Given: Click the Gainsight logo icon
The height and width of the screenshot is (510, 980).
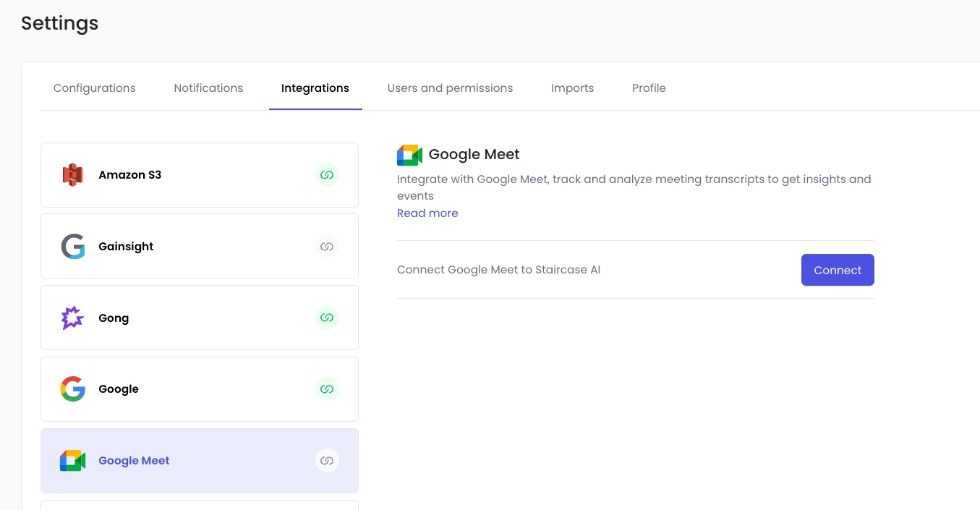Looking at the screenshot, I should coord(72,247).
